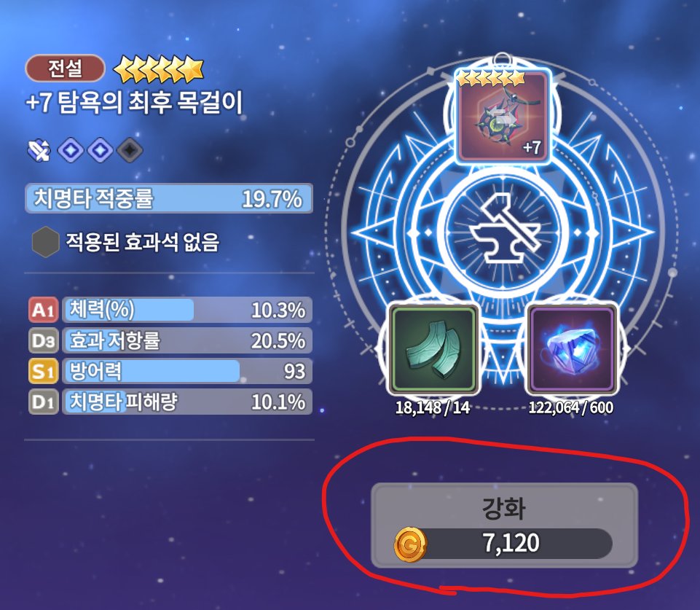Screen dimensions: 700x610
Task: Click the gray hexagon effect stone slot
Action: [x=46, y=241]
